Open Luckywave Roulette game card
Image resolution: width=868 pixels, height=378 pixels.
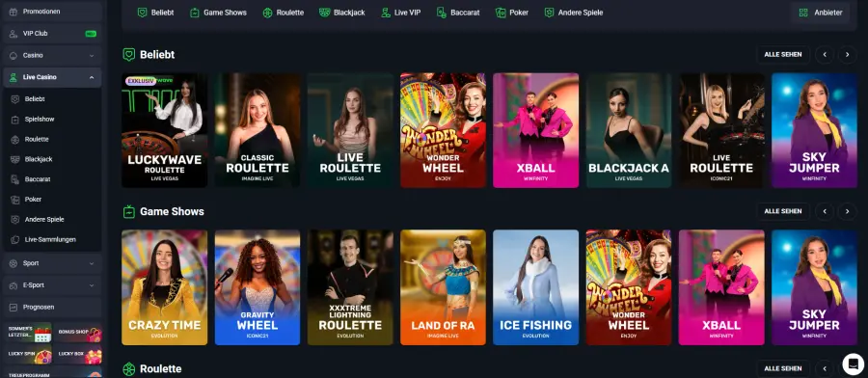(x=164, y=130)
